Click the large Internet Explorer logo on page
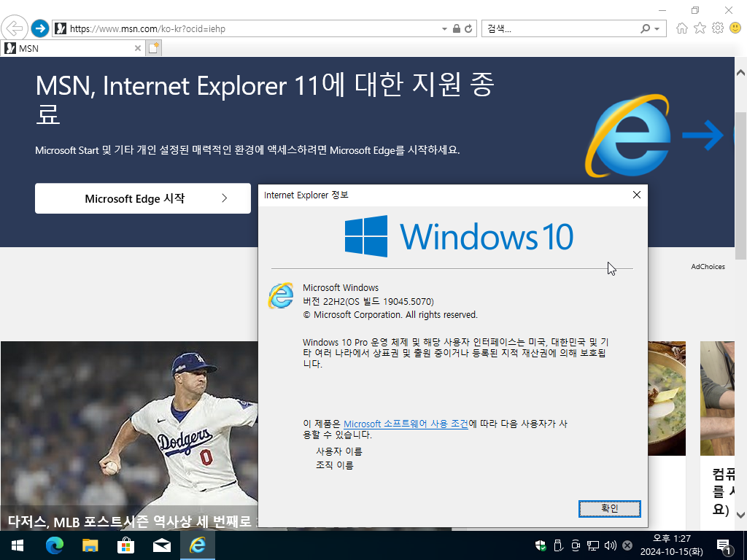This screenshot has width=747, height=560. [x=628, y=135]
